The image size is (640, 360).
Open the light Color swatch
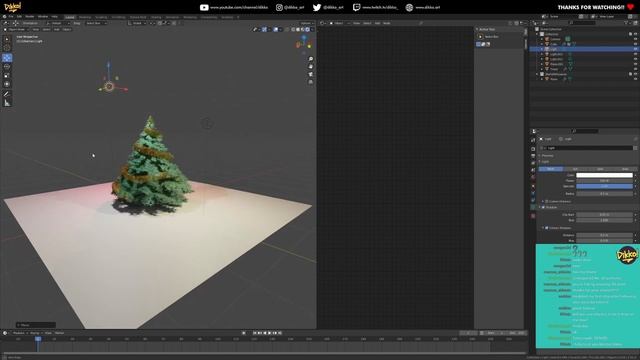click(x=604, y=175)
